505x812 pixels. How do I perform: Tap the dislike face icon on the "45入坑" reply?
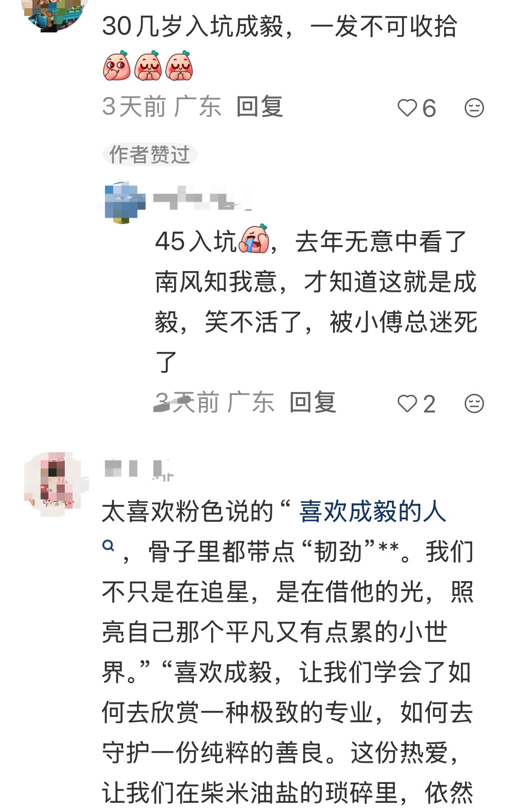(474, 404)
